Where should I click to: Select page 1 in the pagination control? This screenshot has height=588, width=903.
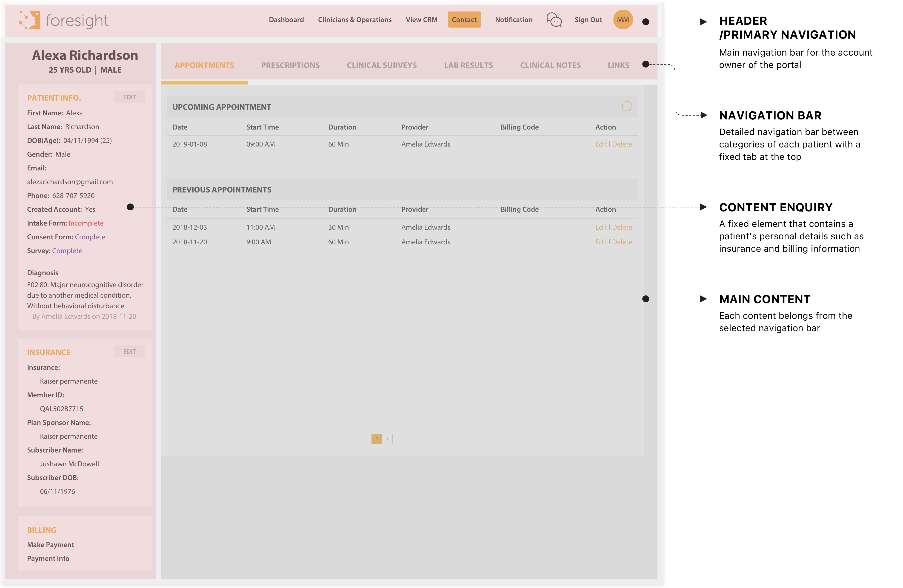click(377, 439)
